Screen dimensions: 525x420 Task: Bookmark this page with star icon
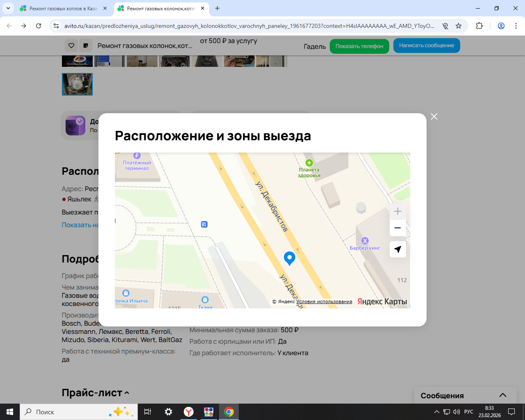(x=459, y=26)
